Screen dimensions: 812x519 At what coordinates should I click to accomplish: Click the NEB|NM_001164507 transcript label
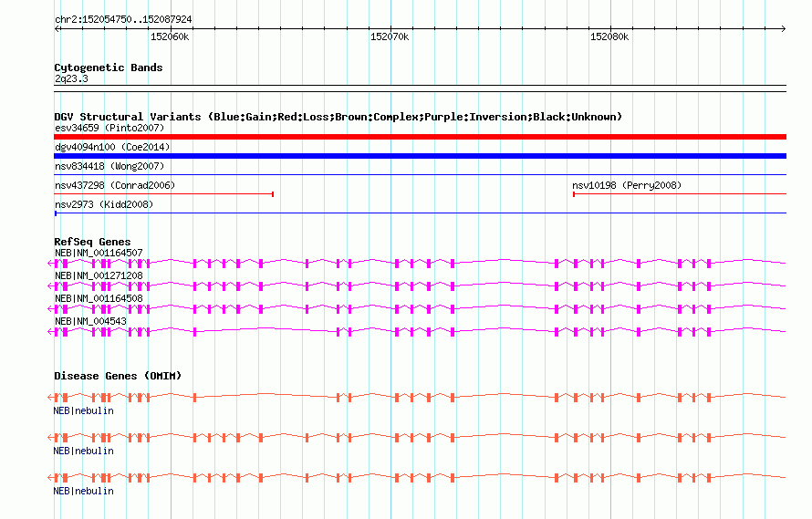(x=99, y=253)
